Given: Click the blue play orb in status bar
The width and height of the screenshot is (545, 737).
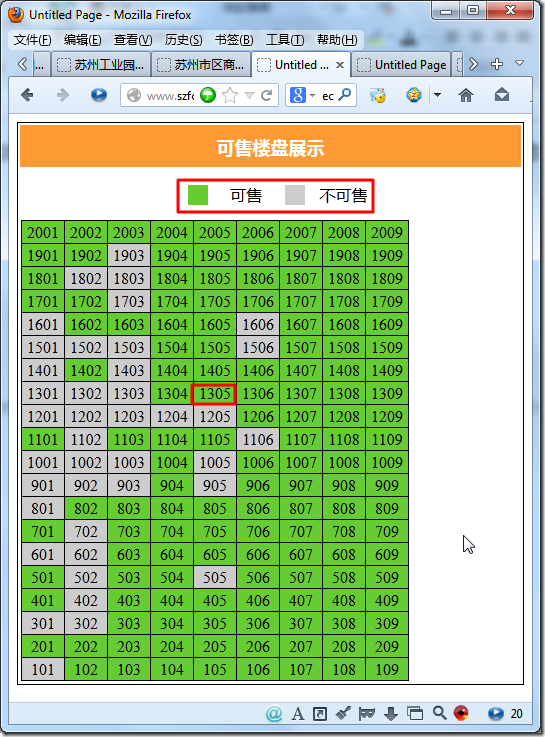Looking at the screenshot, I should tap(496, 713).
